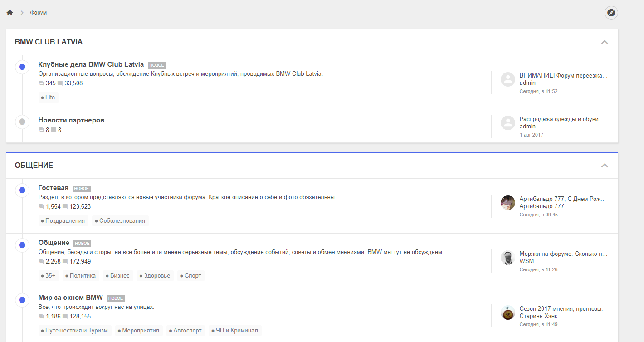Open the Автоспорт subforum
Viewport: 644px width, 342px height.
coord(185,331)
